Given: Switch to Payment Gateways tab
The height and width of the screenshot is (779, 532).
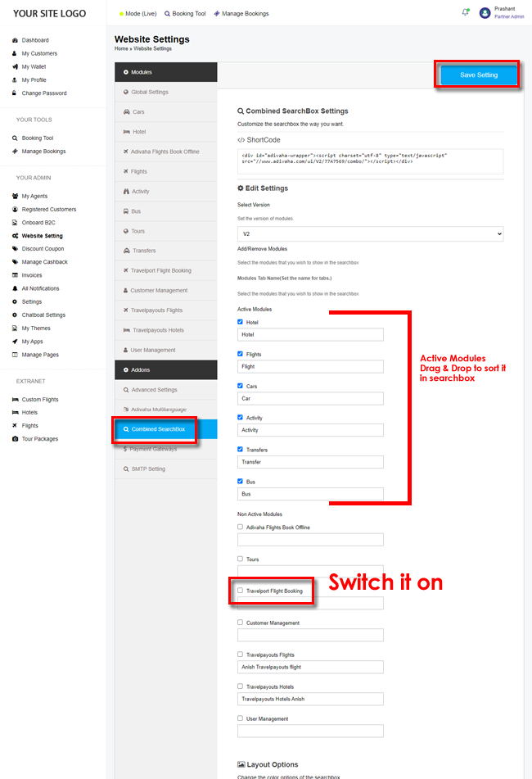Looking at the screenshot, I should tap(166, 449).
